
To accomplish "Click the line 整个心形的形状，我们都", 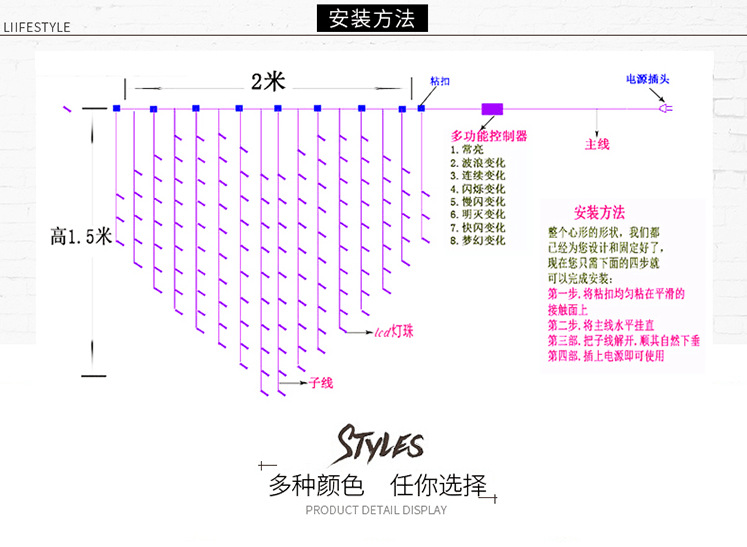I will (x=604, y=233).
